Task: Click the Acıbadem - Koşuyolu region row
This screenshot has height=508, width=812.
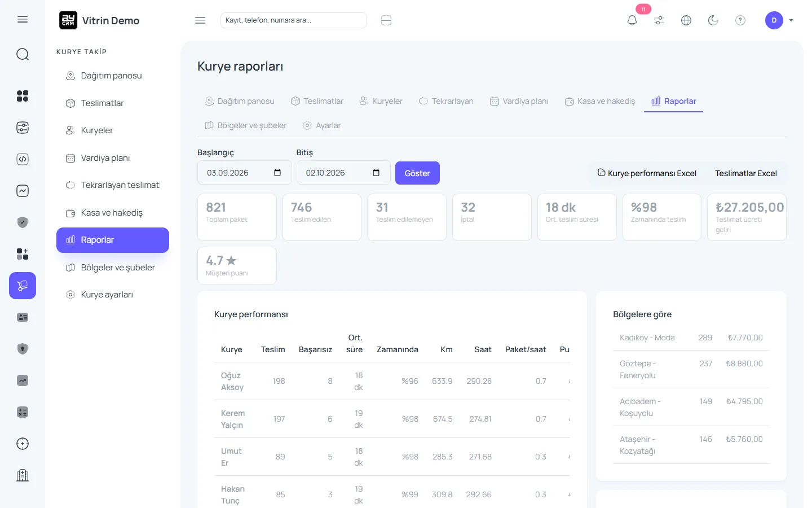Action: point(691,407)
